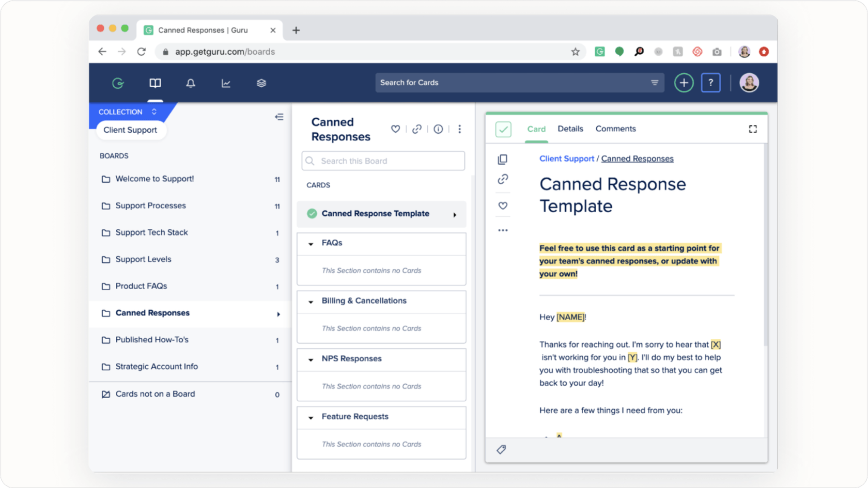868x488 pixels.
Task: Select the knowledge book icon in navbar
Action: (154, 83)
